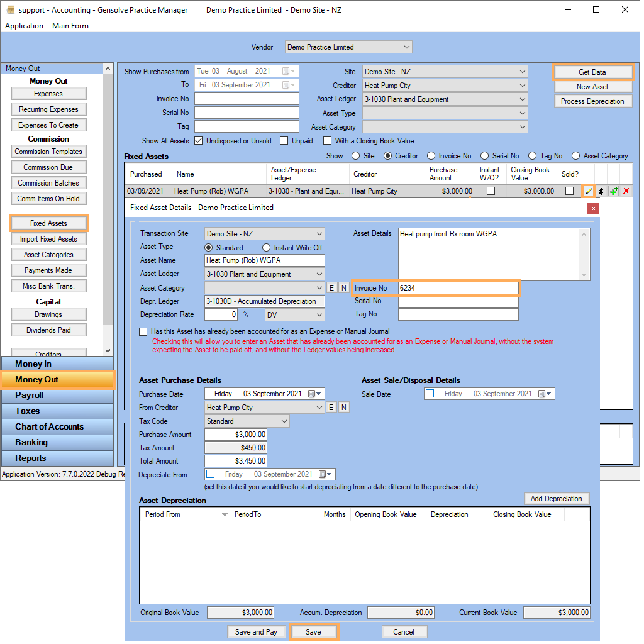Viewport: 644px width, 644px height.
Task: Open the Asset Ledger dropdown
Action: (x=320, y=274)
